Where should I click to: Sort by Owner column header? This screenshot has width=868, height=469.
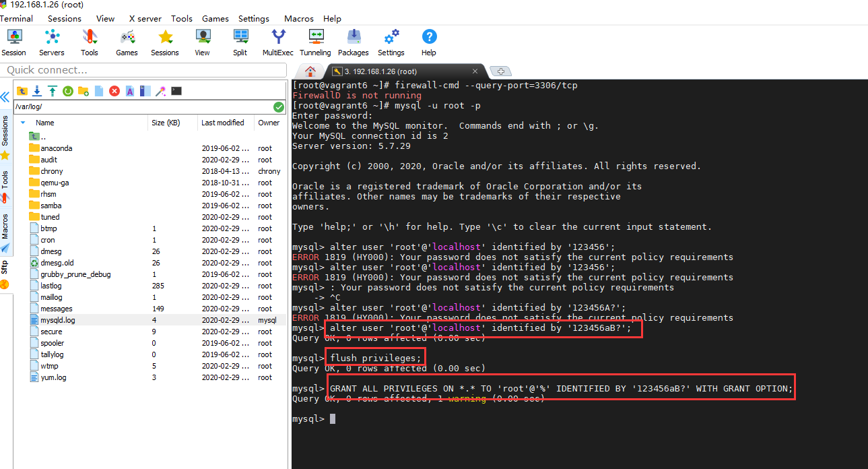click(269, 123)
